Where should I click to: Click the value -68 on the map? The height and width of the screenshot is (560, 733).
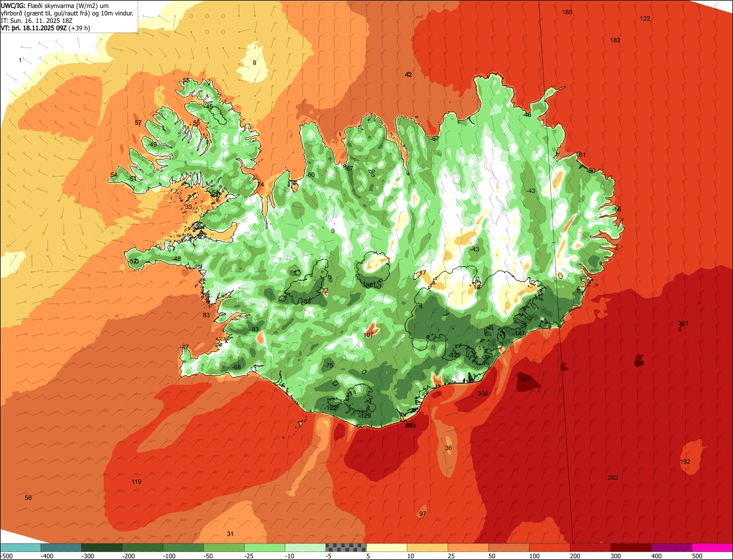[x=235, y=367]
